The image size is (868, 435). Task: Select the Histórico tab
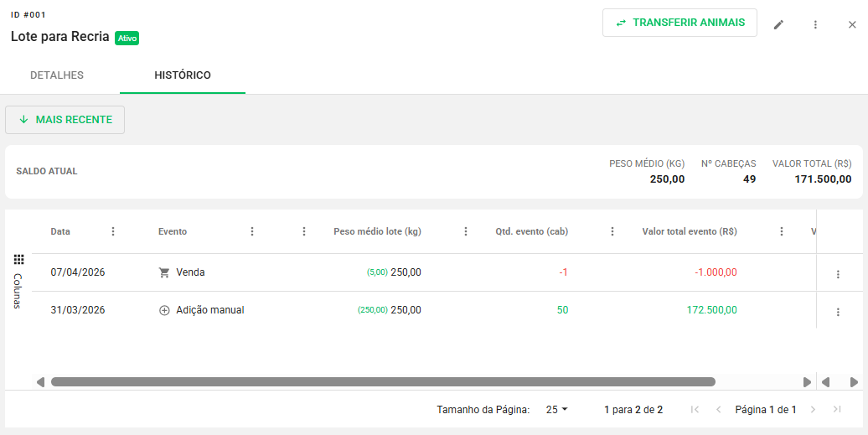(183, 75)
